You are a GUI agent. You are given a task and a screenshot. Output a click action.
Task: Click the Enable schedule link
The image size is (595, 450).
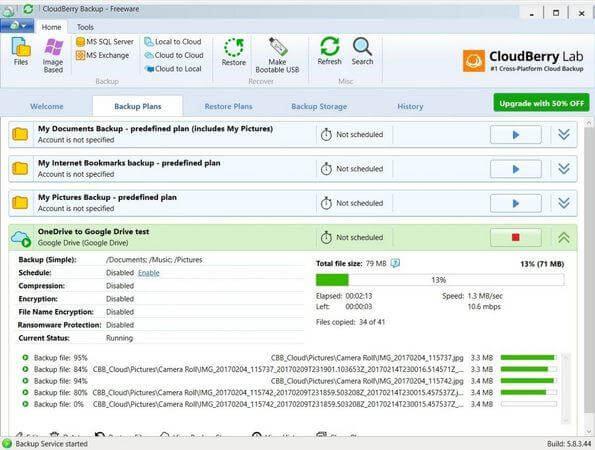pos(149,273)
